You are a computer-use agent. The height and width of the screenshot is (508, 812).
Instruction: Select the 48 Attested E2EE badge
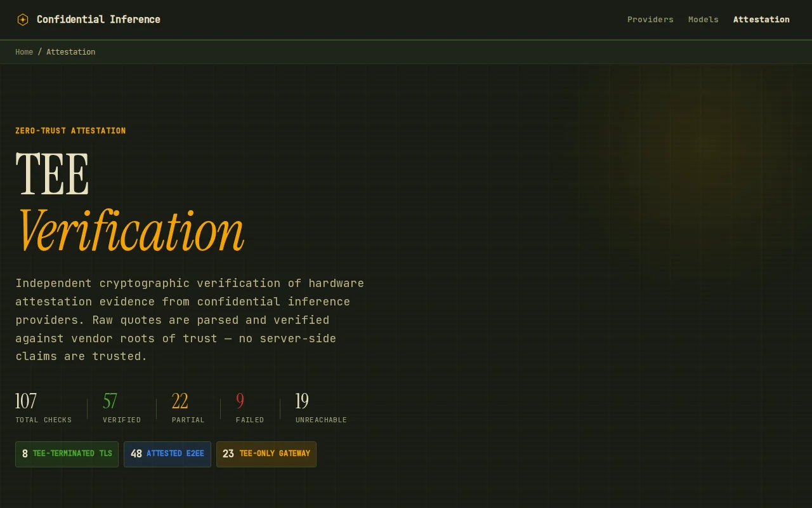[167, 454]
